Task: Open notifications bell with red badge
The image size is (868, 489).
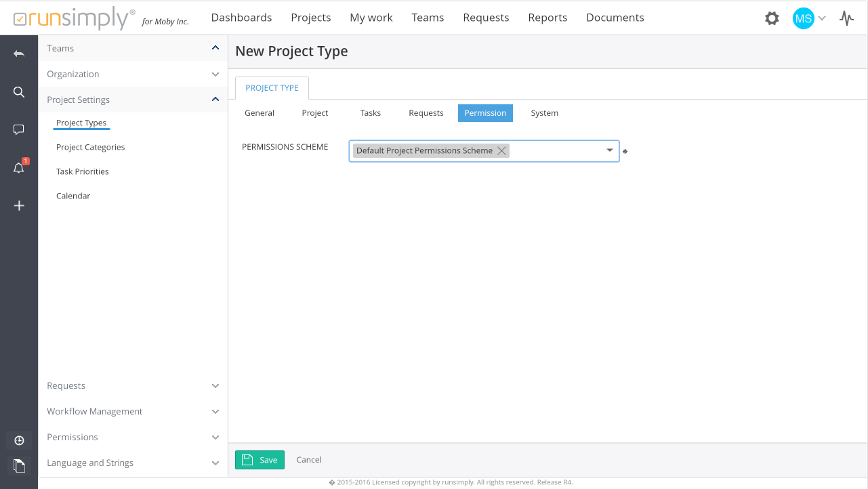Action: tap(19, 168)
